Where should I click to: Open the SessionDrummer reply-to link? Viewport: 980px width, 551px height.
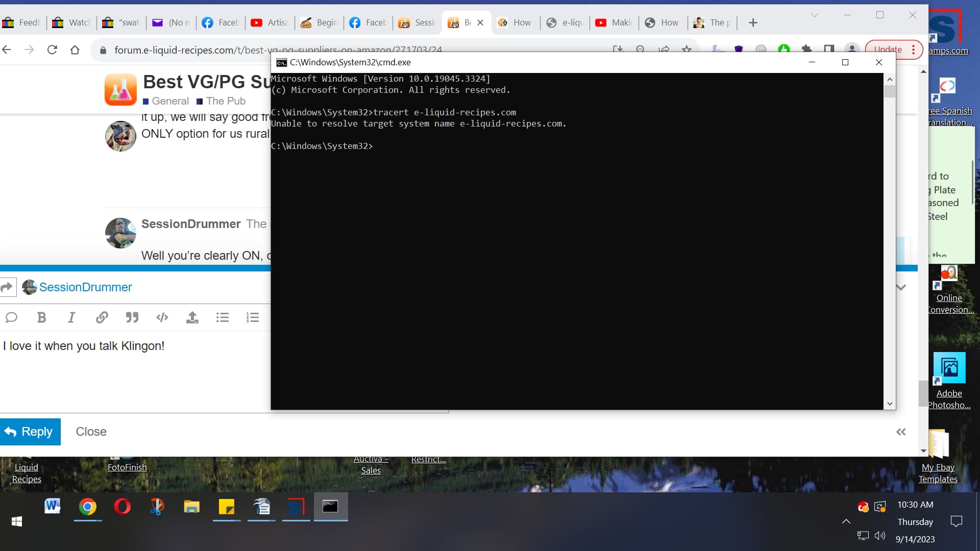(85, 287)
